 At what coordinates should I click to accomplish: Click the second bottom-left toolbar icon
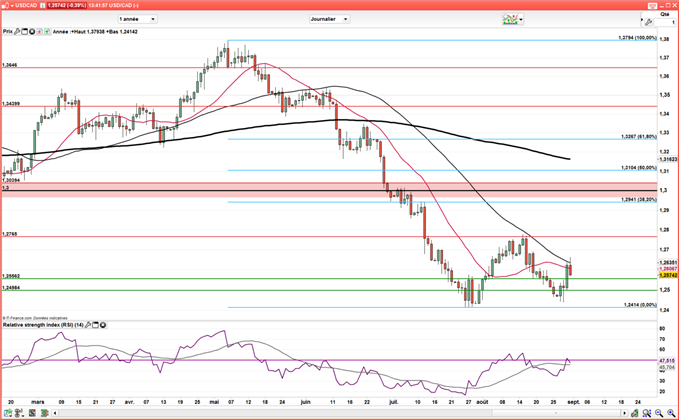coord(19,413)
